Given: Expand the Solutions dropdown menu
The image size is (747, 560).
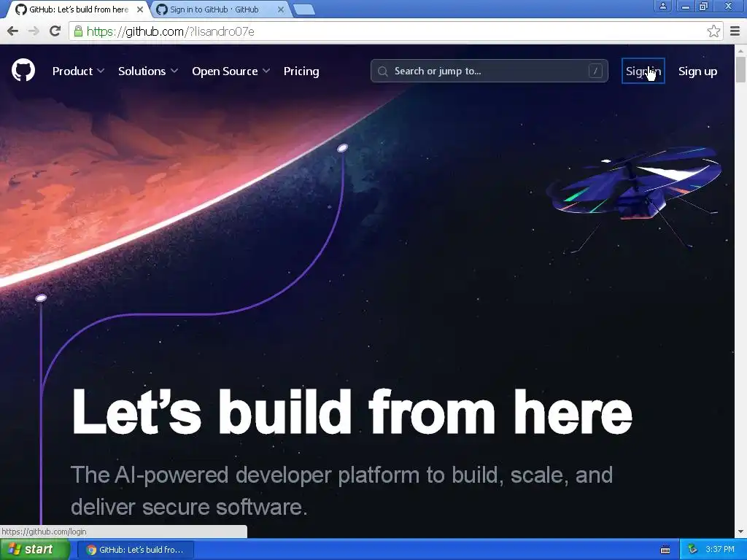Looking at the screenshot, I should (148, 71).
